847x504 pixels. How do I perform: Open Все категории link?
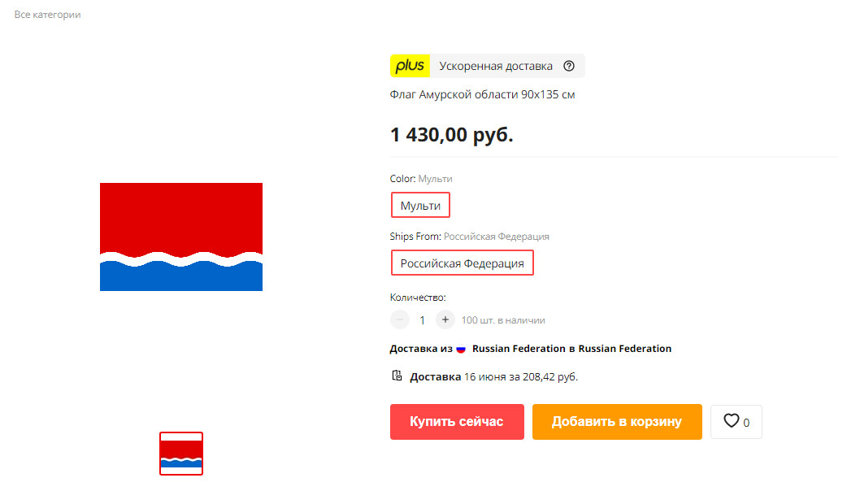(47, 15)
